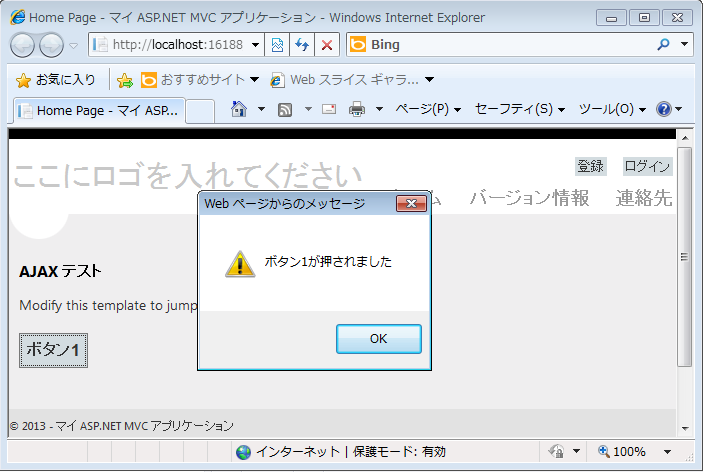Click the 登録 register link
This screenshot has width=703, height=472.
(590, 166)
